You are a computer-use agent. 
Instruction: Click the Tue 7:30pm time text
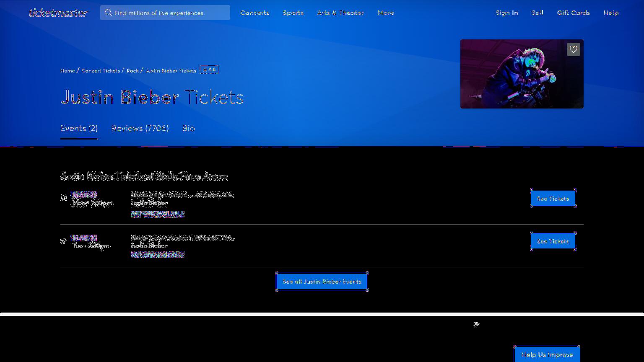pos(91,246)
